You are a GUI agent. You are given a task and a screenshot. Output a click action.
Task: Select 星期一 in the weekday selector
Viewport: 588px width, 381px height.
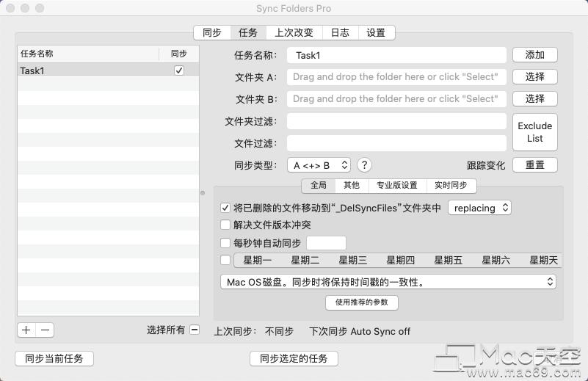(x=257, y=260)
